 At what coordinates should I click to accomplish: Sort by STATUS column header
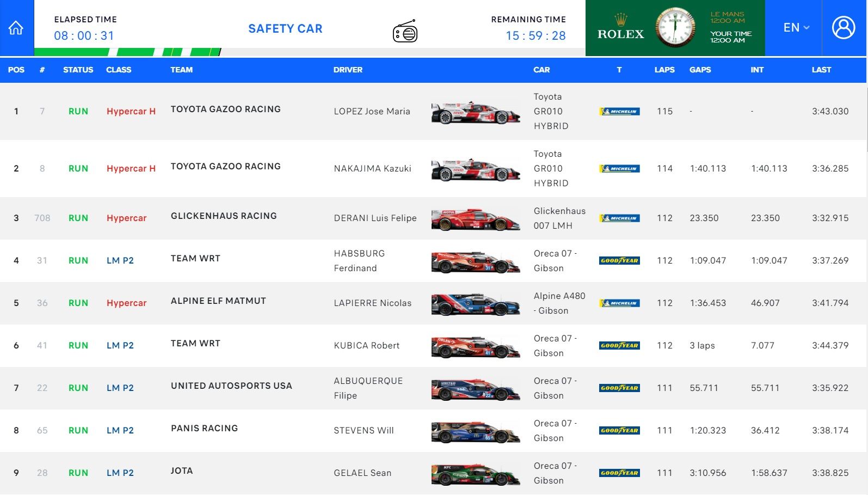click(78, 70)
